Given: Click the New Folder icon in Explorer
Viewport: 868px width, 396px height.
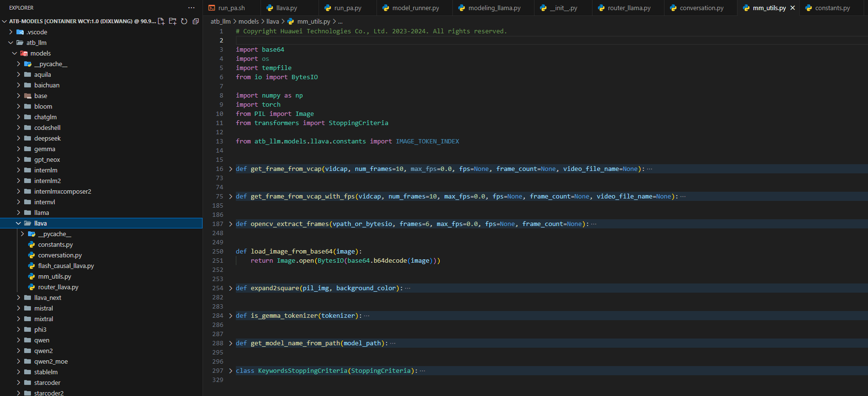Looking at the screenshot, I should (173, 21).
